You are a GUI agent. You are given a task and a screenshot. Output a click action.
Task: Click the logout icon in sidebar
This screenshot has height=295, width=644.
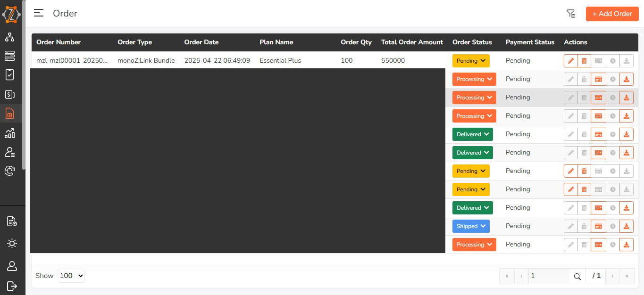pyautogui.click(x=12, y=286)
